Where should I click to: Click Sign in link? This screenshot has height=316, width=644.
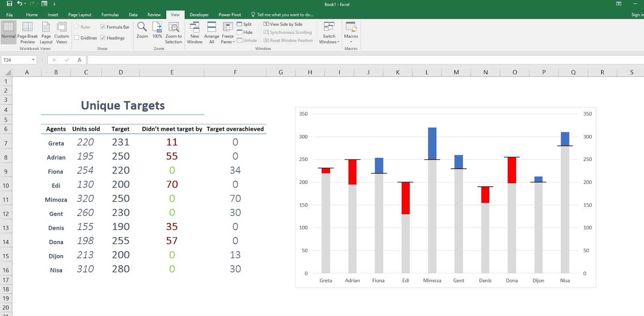click(x=637, y=14)
